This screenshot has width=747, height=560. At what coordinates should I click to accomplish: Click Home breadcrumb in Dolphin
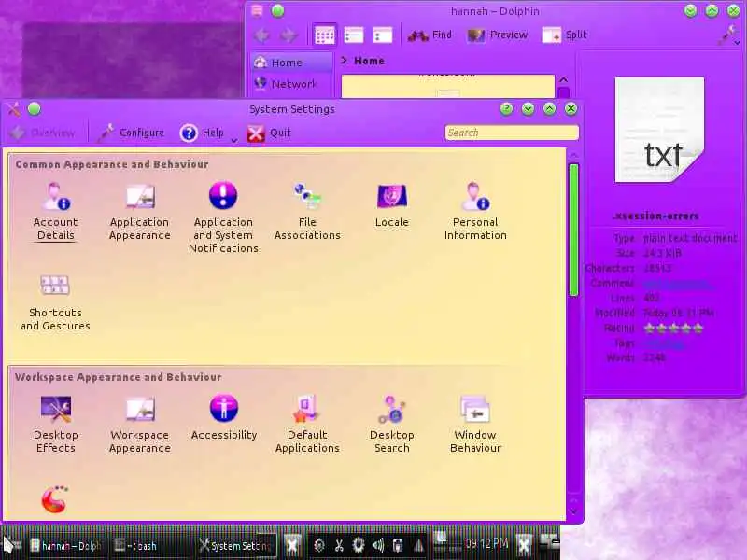tap(369, 61)
